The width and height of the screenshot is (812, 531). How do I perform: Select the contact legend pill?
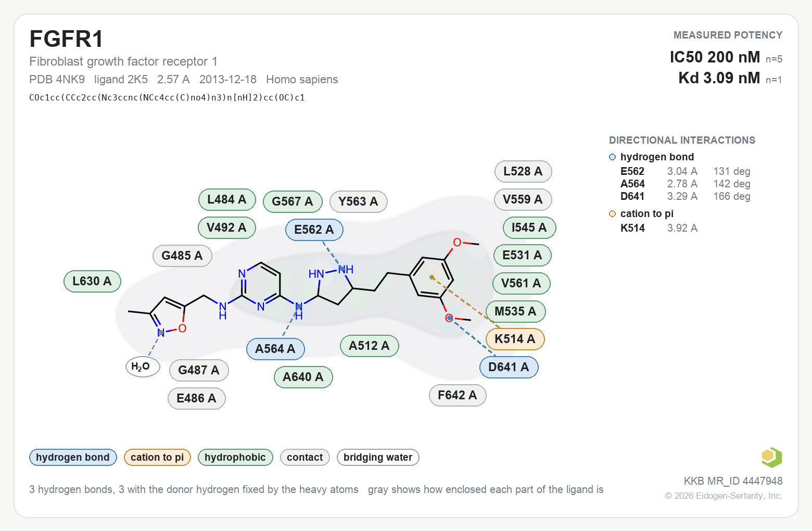point(305,458)
